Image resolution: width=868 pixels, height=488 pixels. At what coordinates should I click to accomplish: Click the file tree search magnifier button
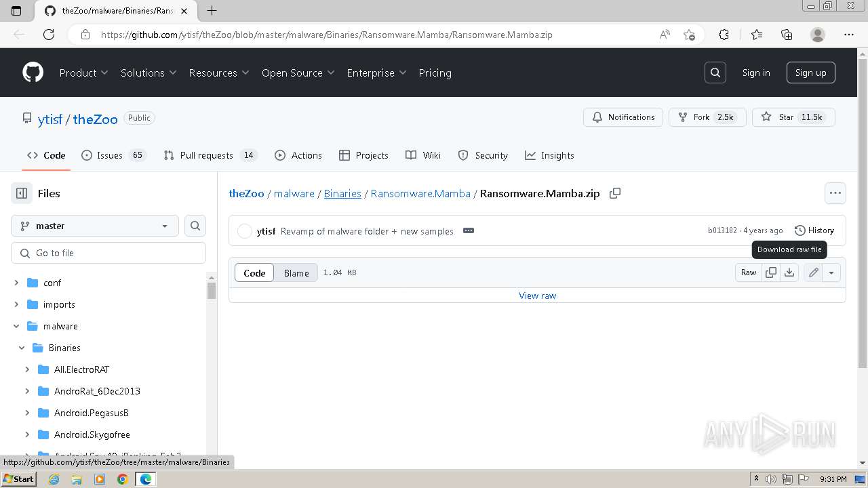tap(195, 226)
